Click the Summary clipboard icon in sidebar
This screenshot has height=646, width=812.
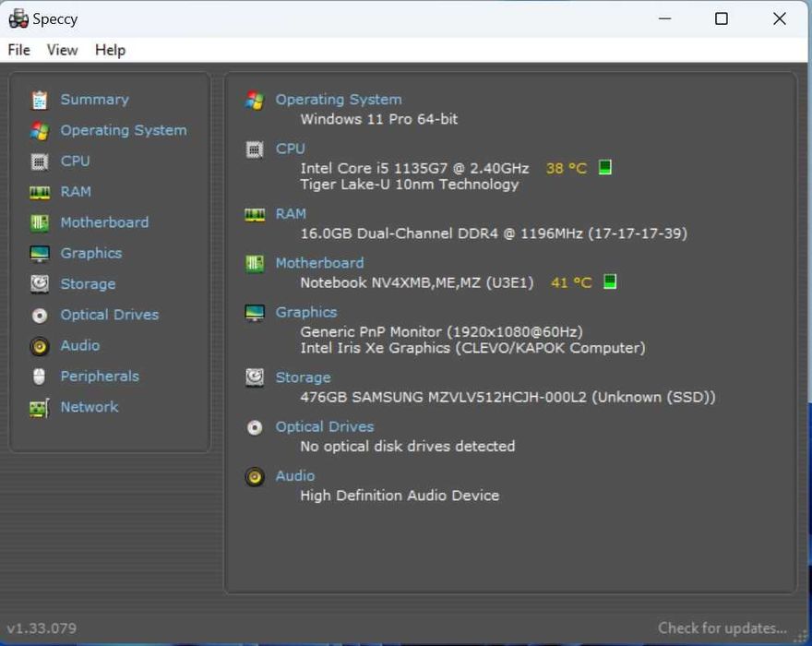[x=40, y=100]
